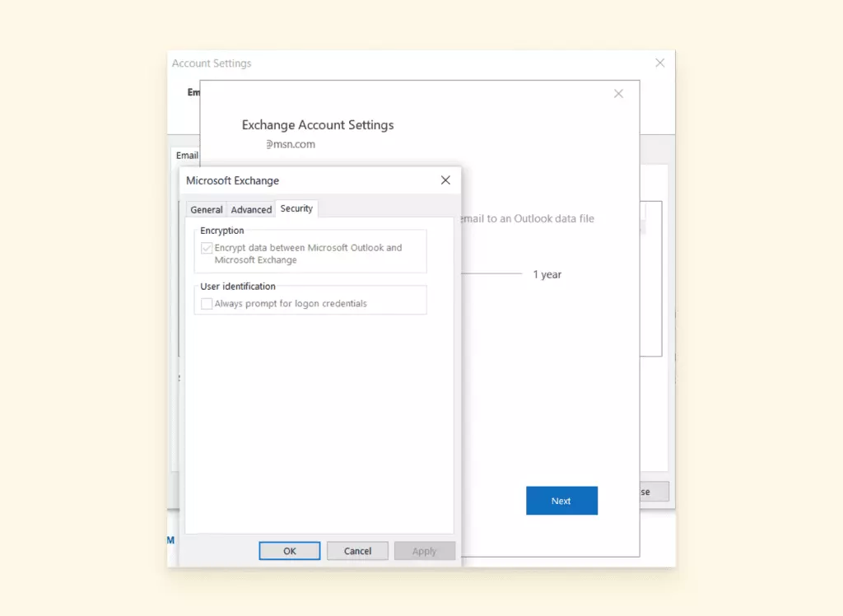Close the Exchange Account Settings window
Viewport: 843px width, 616px height.
pyautogui.click(x=618, y=94)
